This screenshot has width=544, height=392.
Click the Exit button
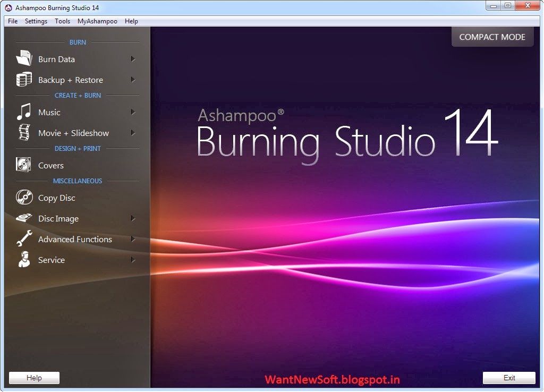[x=509, y=378]
